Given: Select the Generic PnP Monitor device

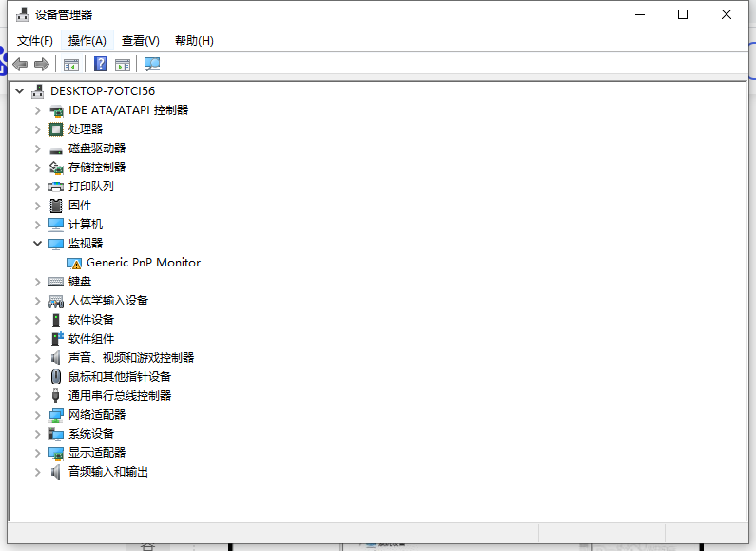Looking at the screenshot, I should [143, 263].
